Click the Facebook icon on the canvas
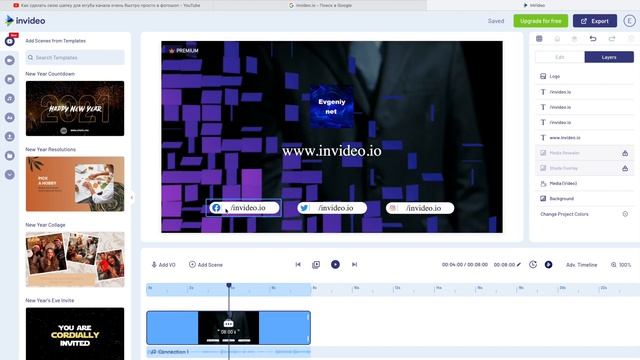This screenshot has width=640, height=360. point(216,208)
